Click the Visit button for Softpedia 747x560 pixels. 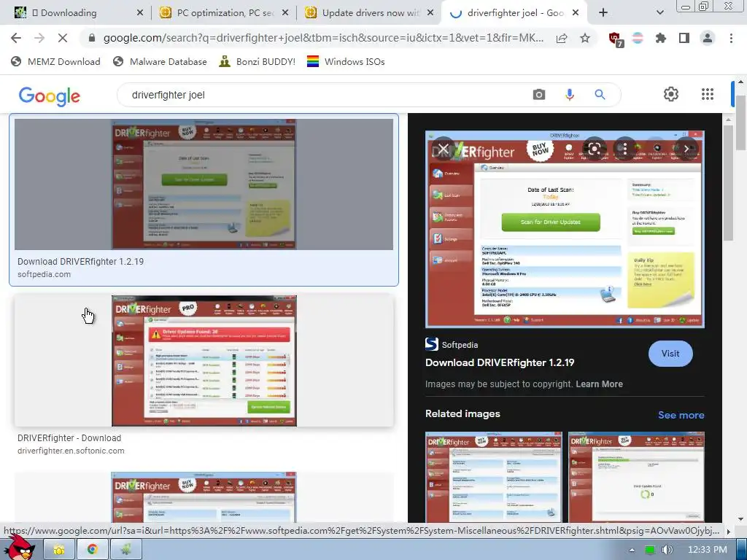click(670, 354)
